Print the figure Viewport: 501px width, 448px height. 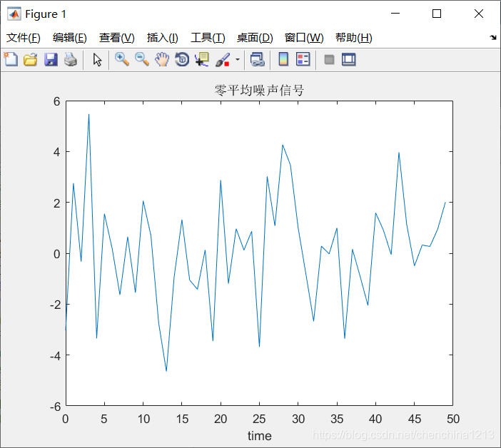point(71,60)
